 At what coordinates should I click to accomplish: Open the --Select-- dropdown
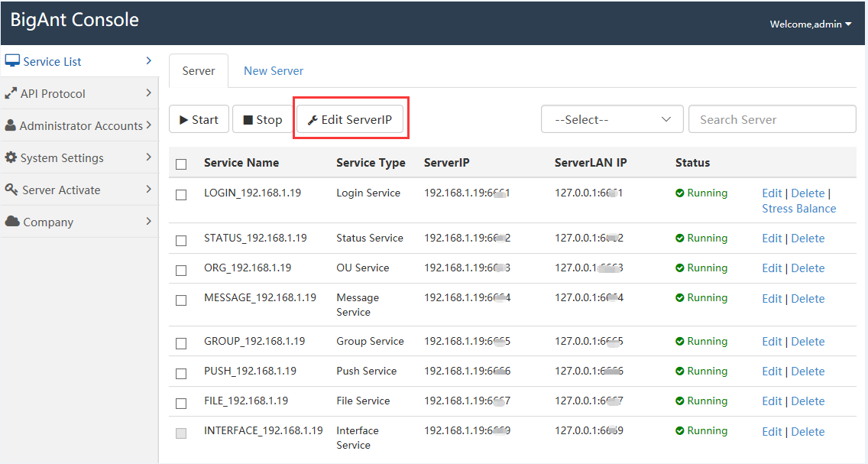pyautogui.click(x=612, y=119)
